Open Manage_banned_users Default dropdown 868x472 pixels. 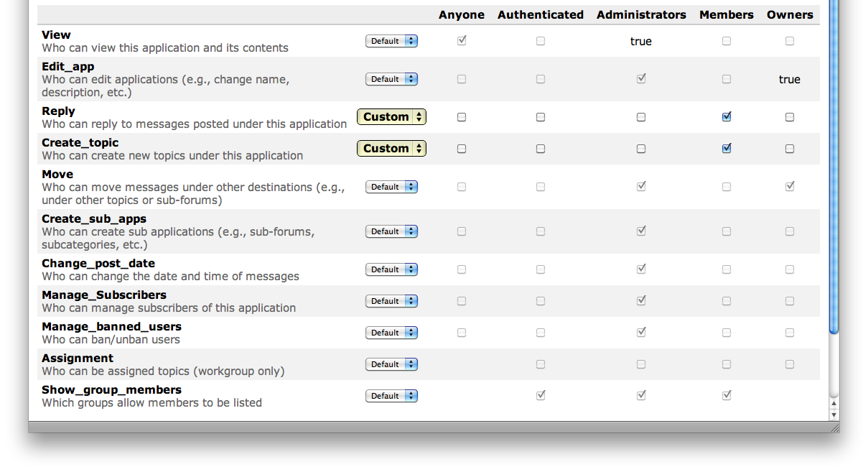coord(391,333)
